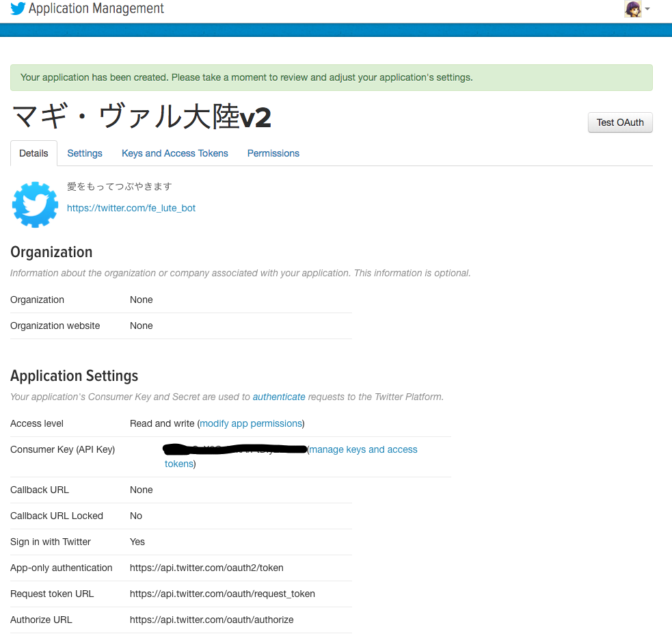Click the Twitter bird logo in header
This screenshot has height=636, width=672.
click(18, 9)
